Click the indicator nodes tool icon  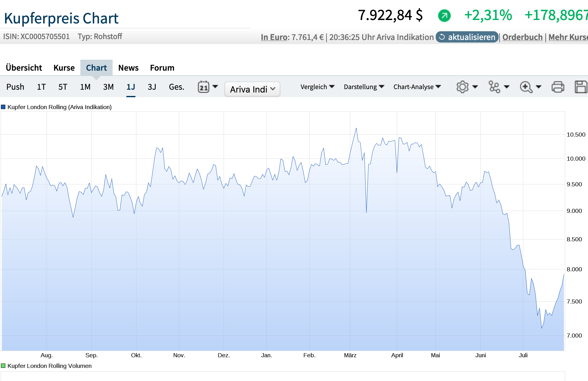click(494, 87)
